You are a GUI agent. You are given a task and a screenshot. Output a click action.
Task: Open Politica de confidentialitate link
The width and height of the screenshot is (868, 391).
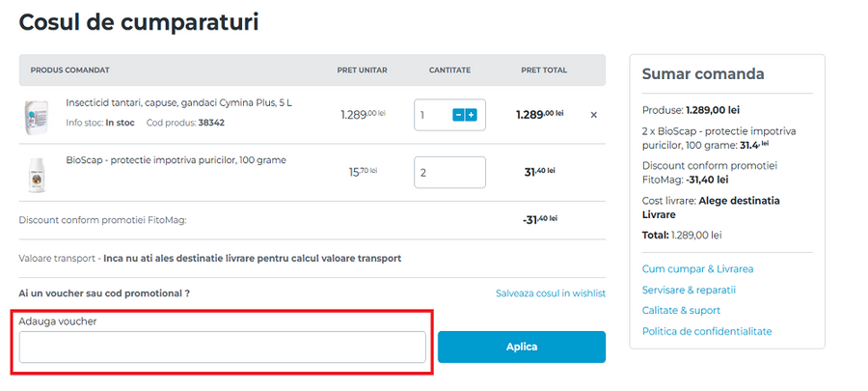click(707, 331)
